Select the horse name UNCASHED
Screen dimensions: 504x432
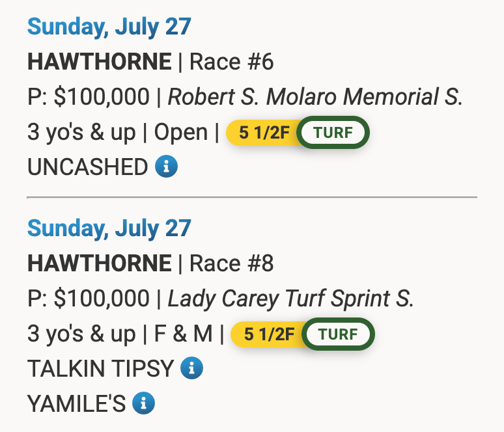pos(88,167)
